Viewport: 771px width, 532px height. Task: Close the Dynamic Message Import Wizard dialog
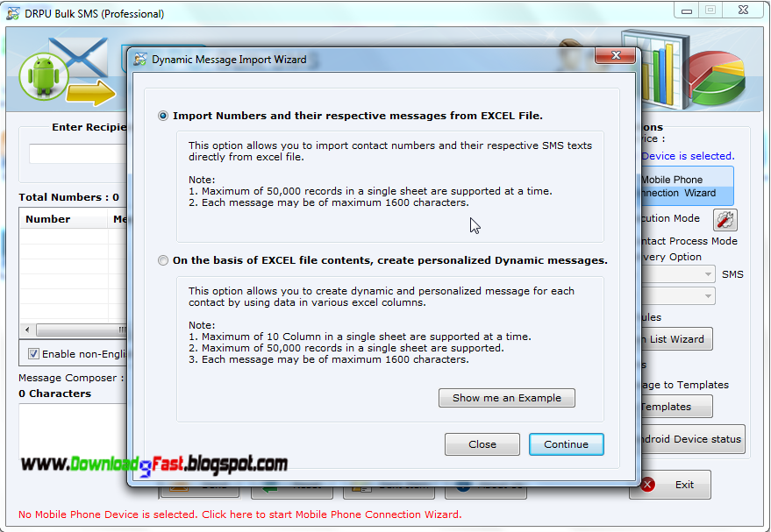[x=615, y=55]
